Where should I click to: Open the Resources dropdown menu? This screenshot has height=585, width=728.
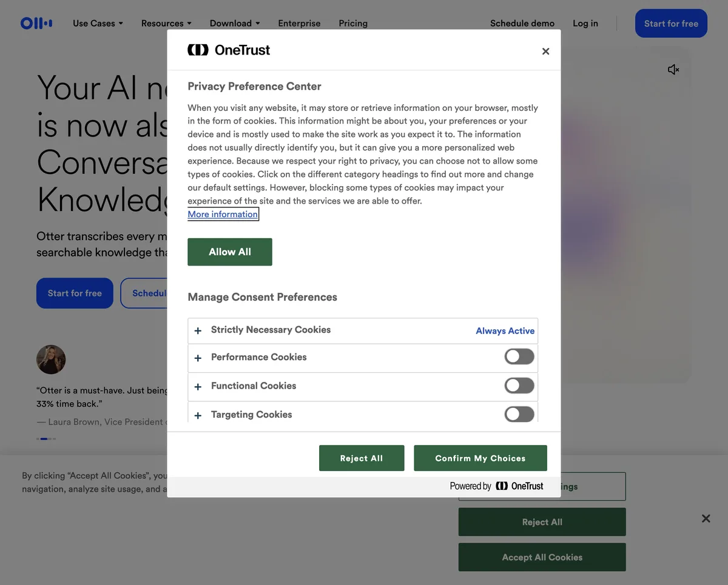tap(166, 23)
